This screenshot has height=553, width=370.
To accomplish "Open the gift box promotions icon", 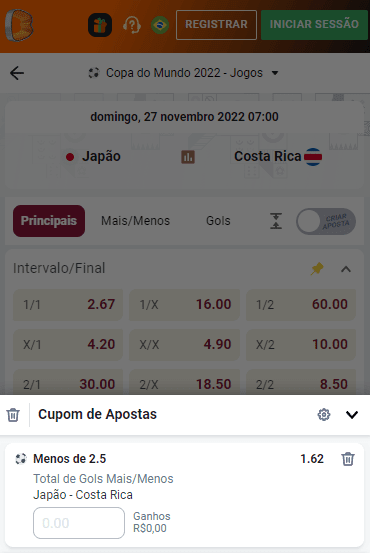I will [x=100, y=25].
